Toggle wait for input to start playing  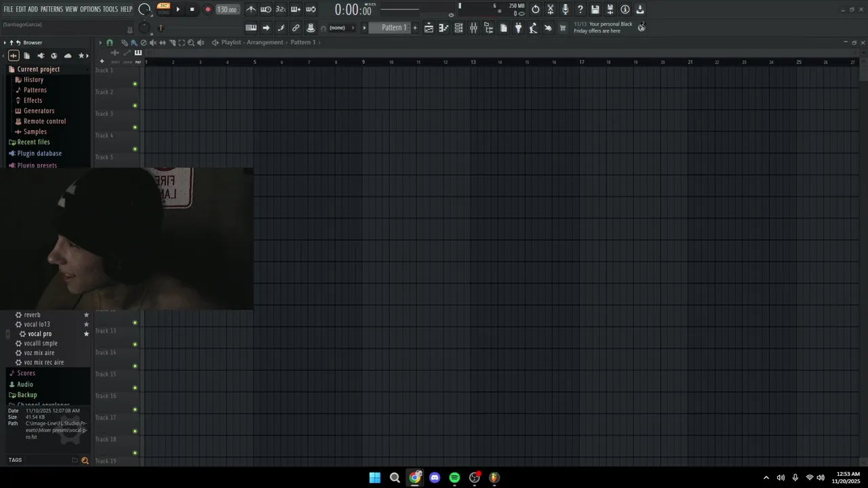coord(266,9)
